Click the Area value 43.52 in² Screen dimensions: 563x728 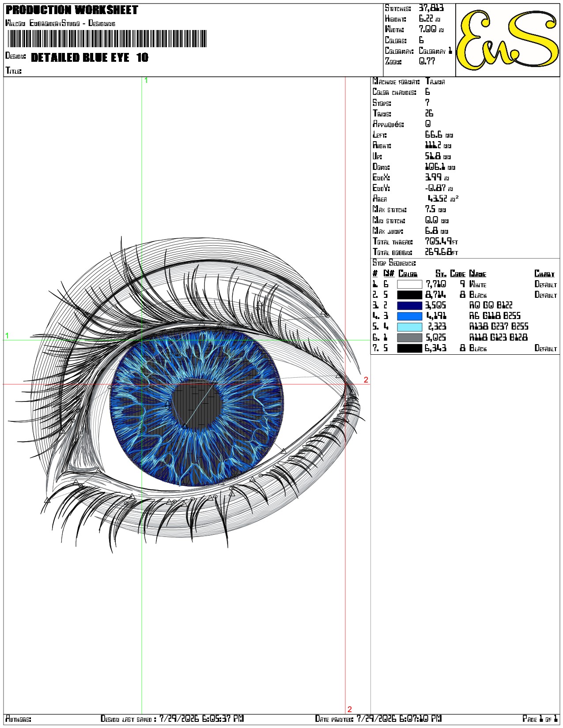point(443,199)
